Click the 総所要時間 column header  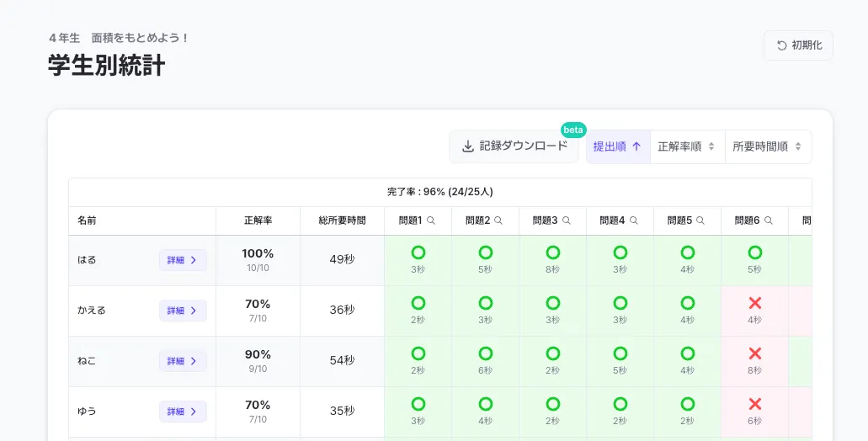(342, 220)
